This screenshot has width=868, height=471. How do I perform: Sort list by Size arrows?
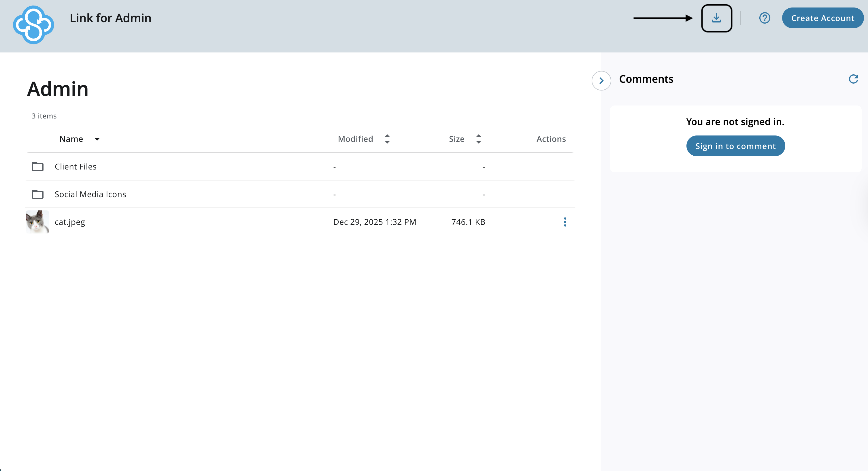point(478,139)
